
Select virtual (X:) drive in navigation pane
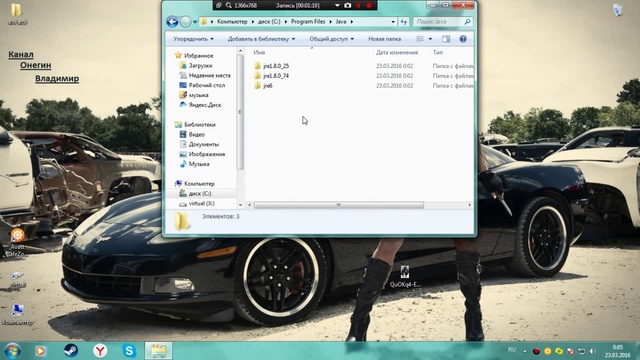pos(201,203)
